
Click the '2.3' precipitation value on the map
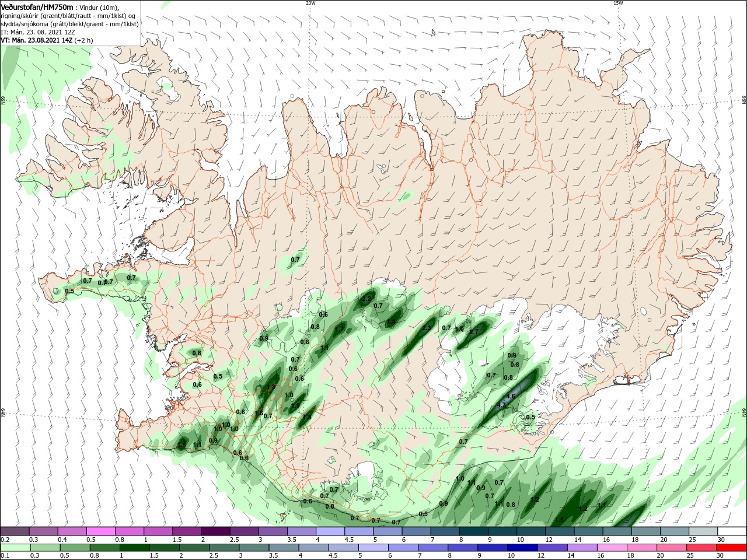pyautogui.click(x=427, y=328)
